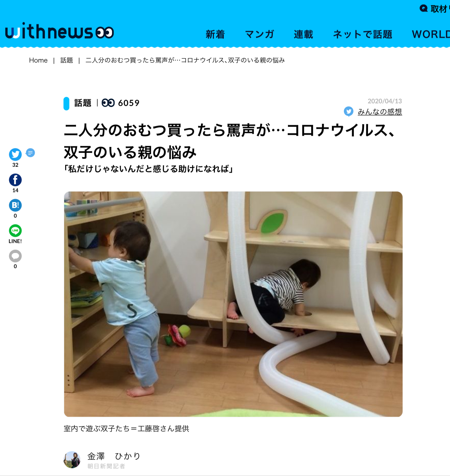Select the WORLD navigation item

(x=431, y=34)
